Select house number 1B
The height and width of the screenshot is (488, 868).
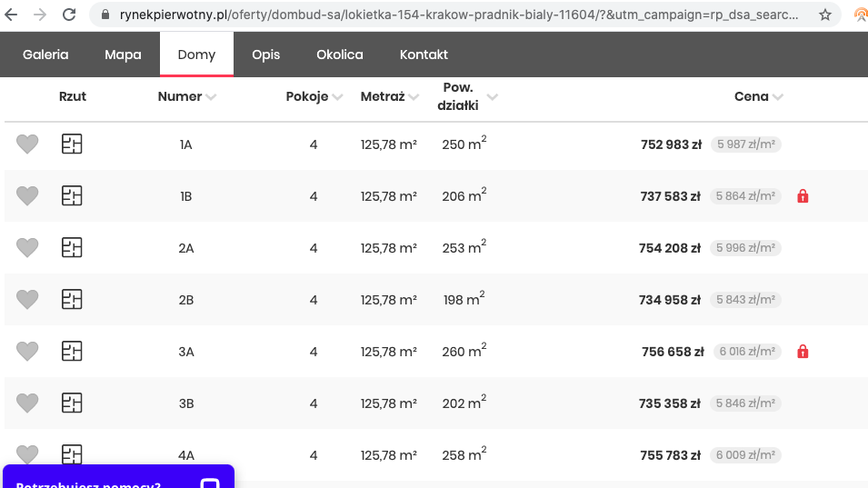pos(186,196)
